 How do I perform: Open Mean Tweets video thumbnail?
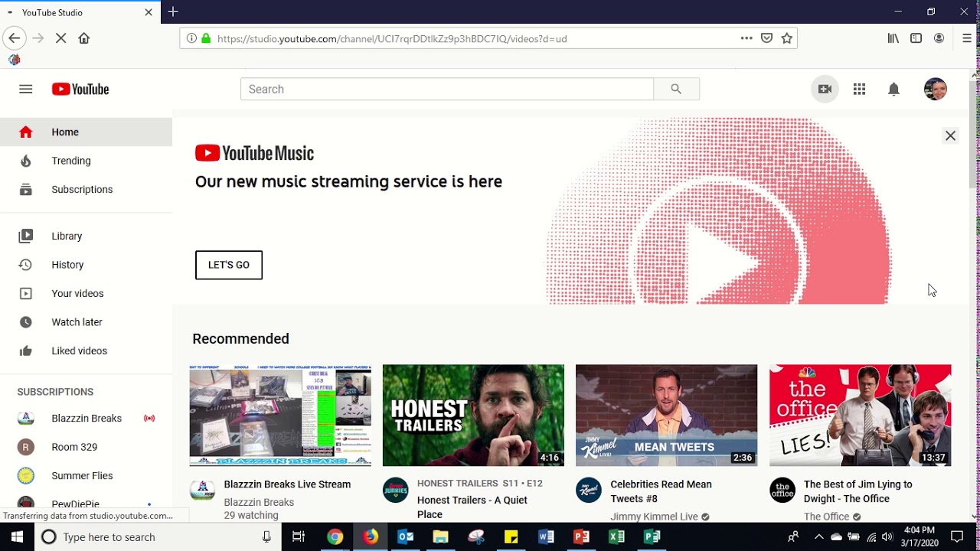pos(666,416)
